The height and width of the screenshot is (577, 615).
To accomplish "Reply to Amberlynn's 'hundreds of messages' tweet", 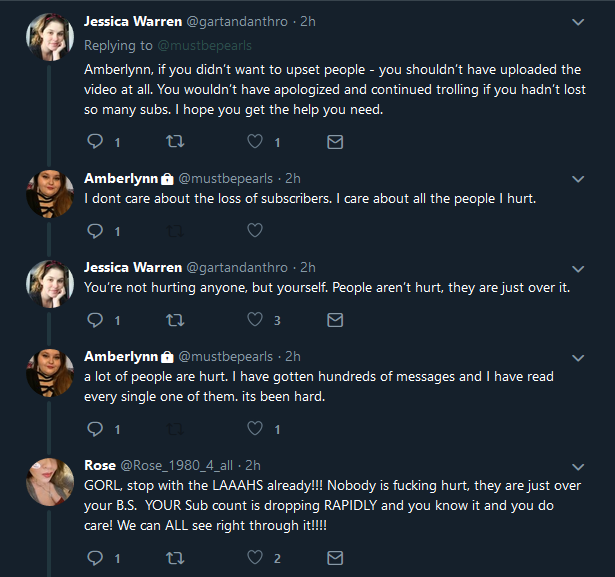I will (95, 429).
